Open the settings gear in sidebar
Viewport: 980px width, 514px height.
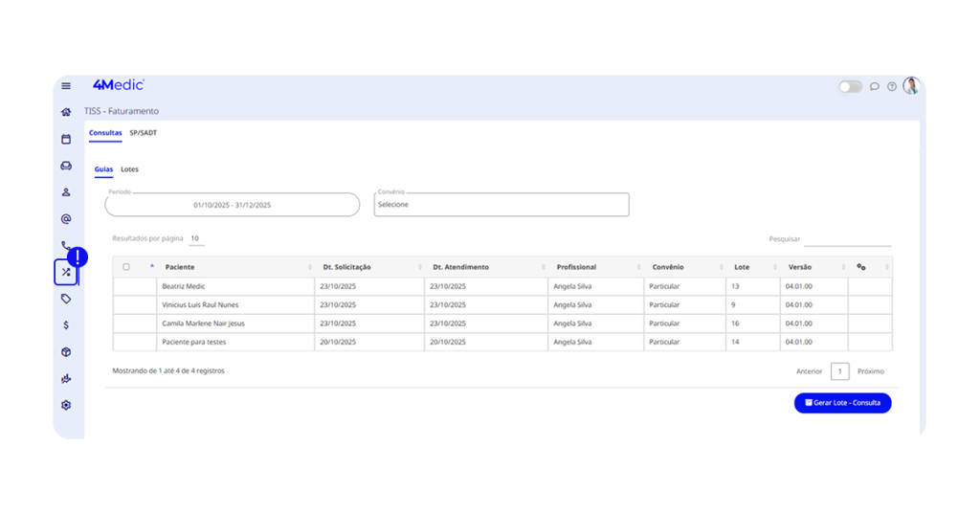pos(66,405)
